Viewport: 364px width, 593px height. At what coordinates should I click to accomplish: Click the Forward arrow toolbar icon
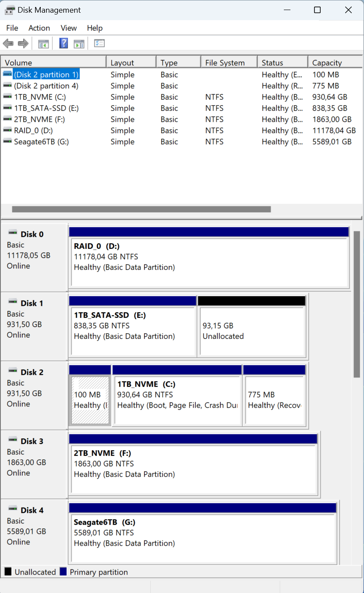point(23,43)
